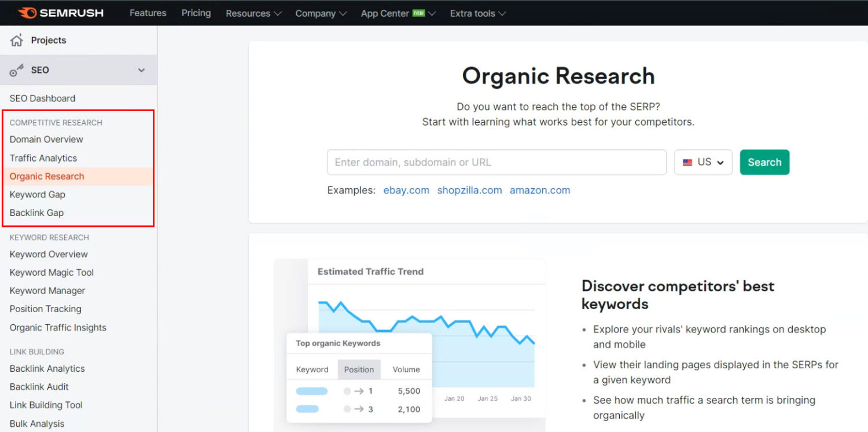Click the US flag icon
Image resolution: width=868 pixels, height=432 pixels.
(687, 163)
